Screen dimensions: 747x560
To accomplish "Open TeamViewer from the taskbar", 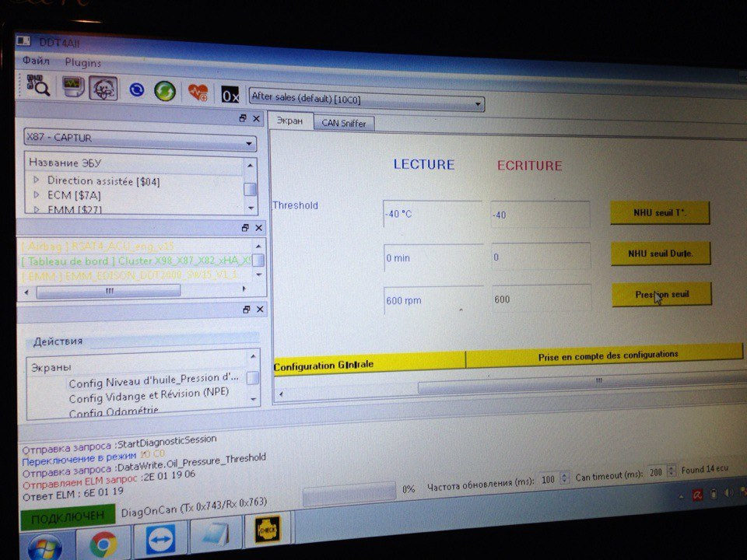I will tap(160, 540).
